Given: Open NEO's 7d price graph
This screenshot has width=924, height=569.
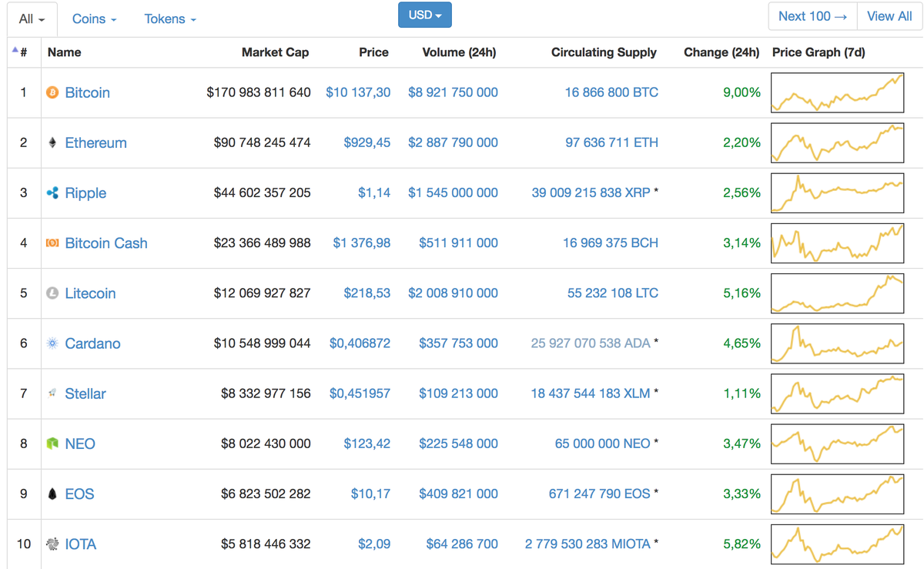Looking at the screenshot, I should [838, 444].
